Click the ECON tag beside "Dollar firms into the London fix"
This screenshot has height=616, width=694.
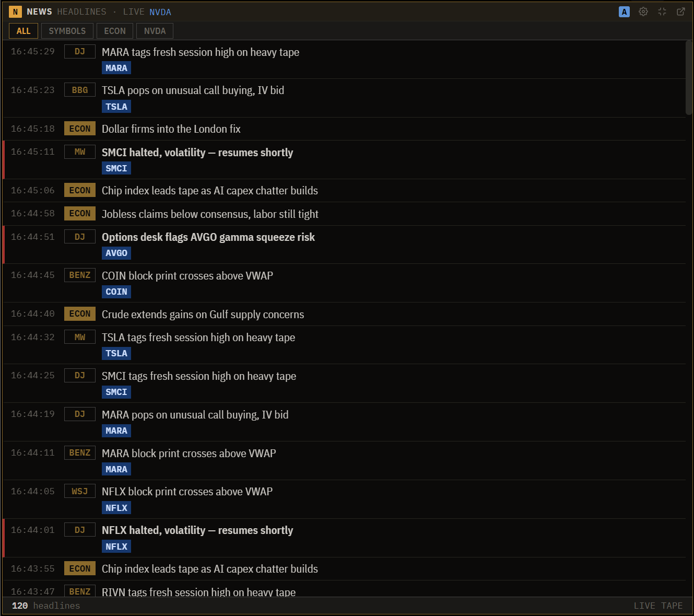80,129
